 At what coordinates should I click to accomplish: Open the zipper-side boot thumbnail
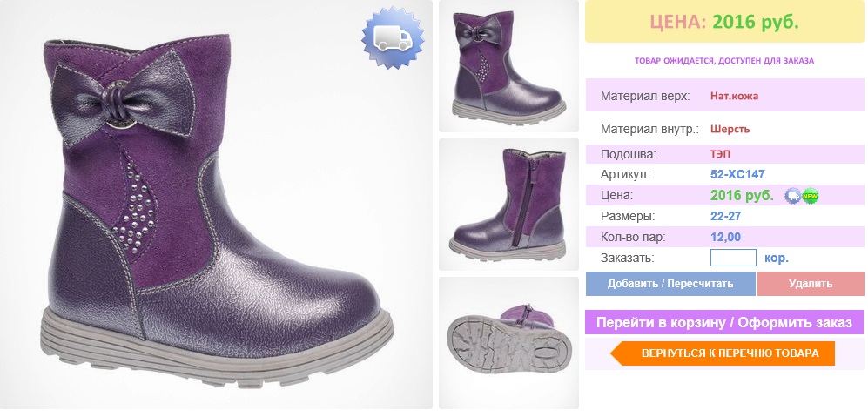point(508,205)
